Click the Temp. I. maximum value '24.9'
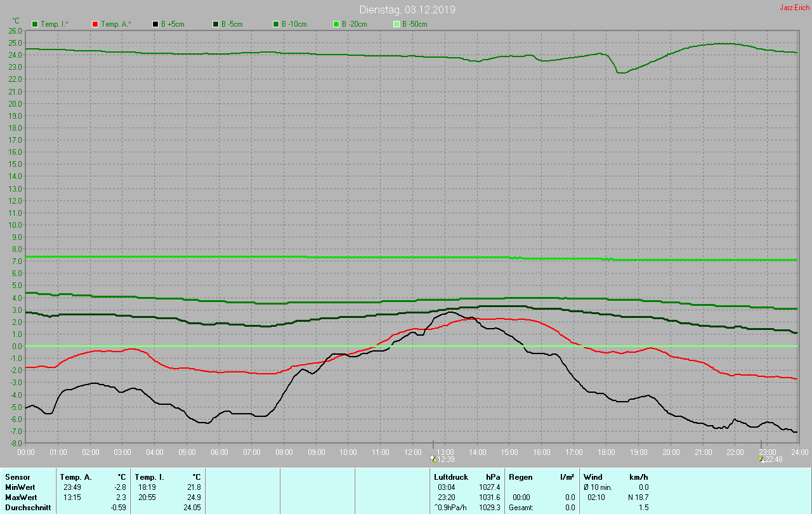Screen dimensions: 812x514 [193, 497]
